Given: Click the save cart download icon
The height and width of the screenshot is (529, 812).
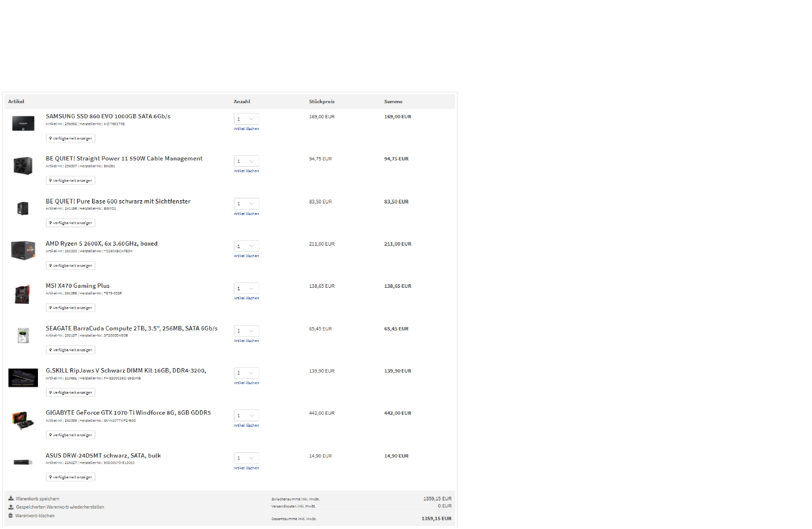Looking at the screenshot, I should click(11, 498).
